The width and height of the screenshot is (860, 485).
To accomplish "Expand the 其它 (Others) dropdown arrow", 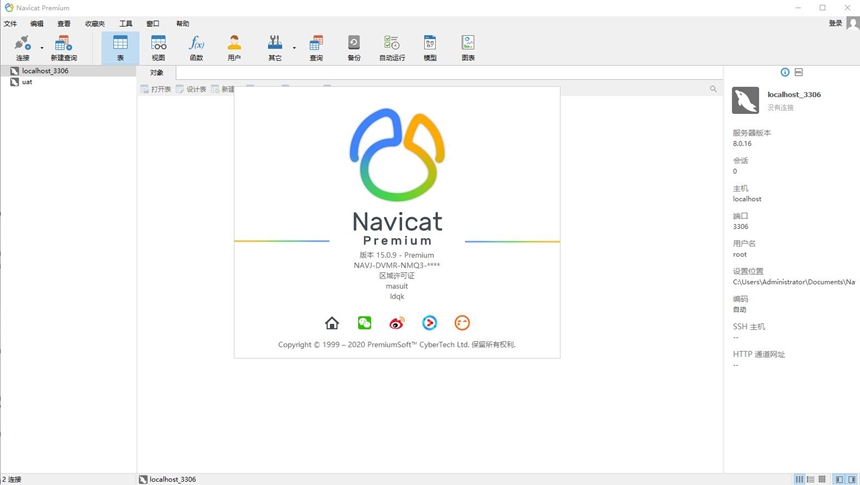I will (x=294, y=47).
